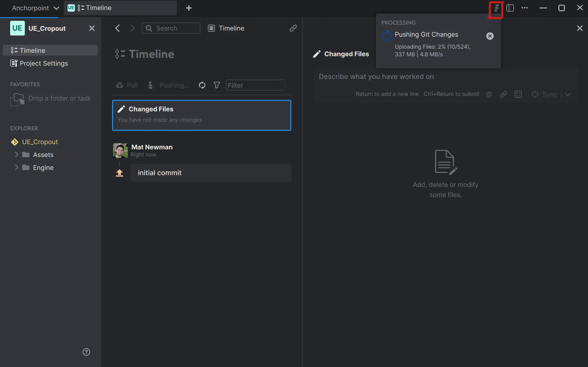The height and width of the screenshot is (367, 588).
Task: Open the refresh timeline icon
Action: (x=202, y=85)
